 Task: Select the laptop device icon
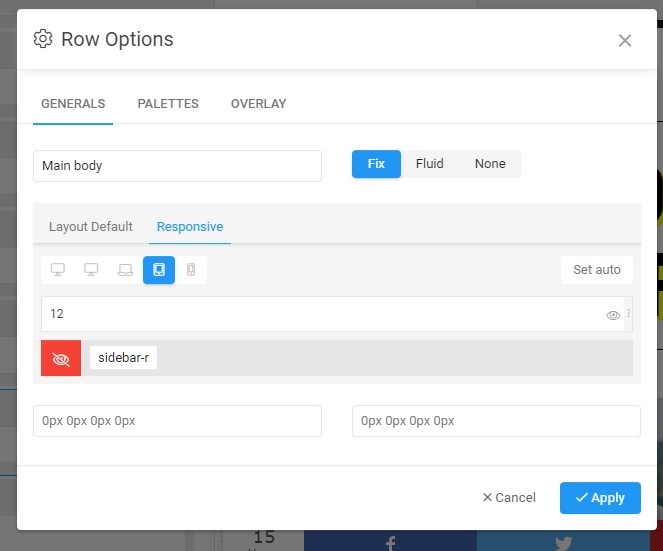pyautogui.click(x=125, y=270)
